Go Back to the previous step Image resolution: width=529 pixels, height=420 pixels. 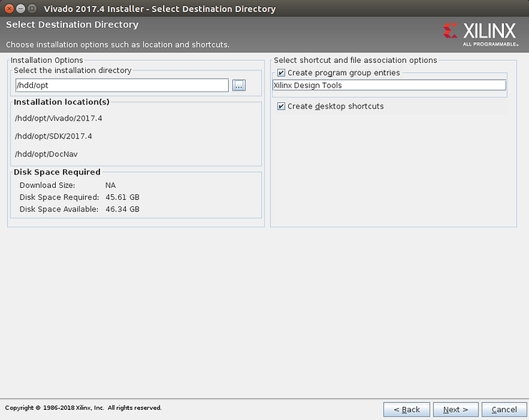[x=407, y=409]
